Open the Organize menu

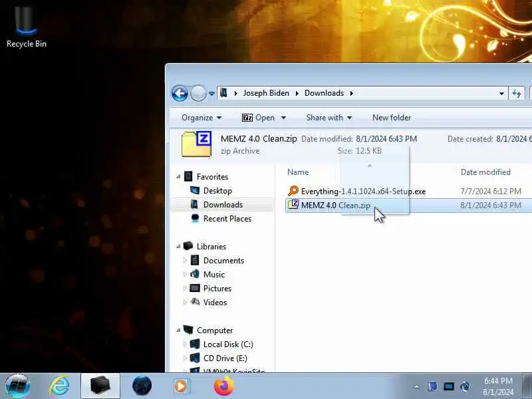pos(201,118)
